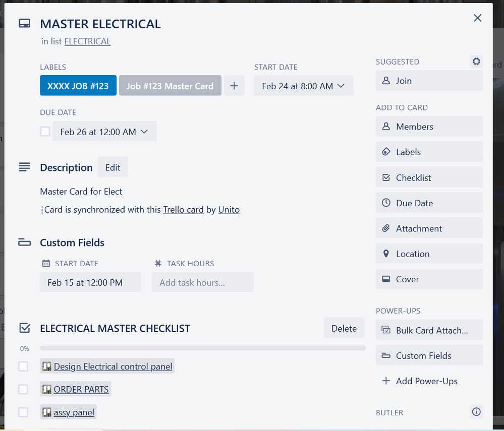This screenshot has width=504, height=431.
Task: Close the MASTER ELECTRICAL card dialog
Action: 477,18
